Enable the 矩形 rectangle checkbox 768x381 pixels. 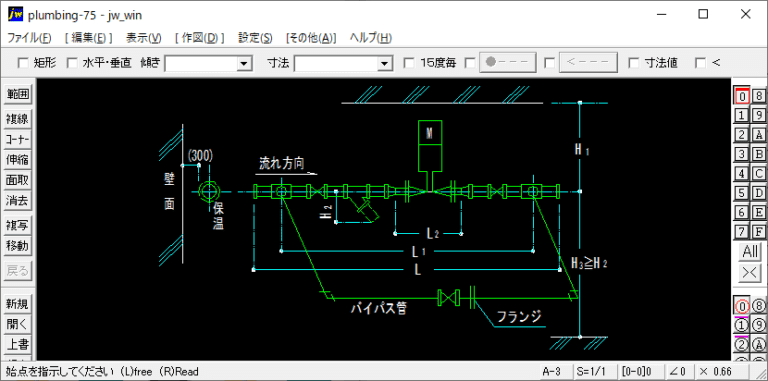23,63
